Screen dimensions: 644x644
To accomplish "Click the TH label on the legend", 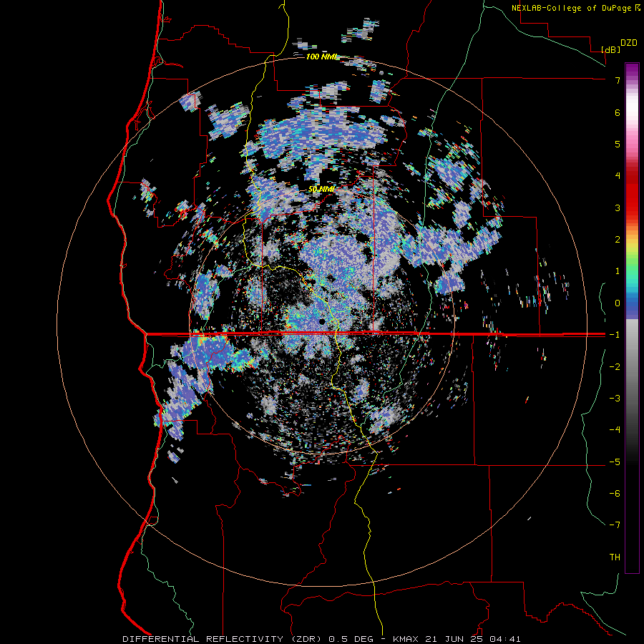I will tap(615, 557).
